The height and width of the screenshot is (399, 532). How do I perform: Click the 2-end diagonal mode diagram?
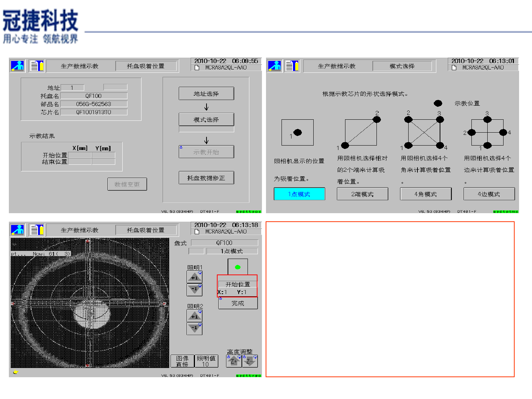361,132
